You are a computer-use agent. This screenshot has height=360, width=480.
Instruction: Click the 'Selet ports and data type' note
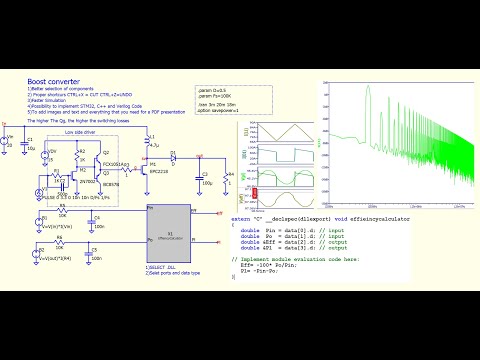tap(173, 273)
